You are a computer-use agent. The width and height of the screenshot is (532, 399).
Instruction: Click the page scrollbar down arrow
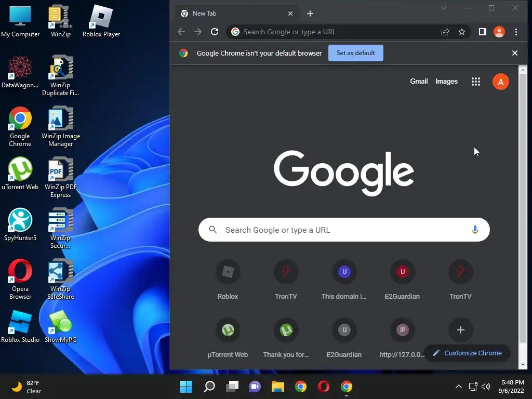click(523, 365)
